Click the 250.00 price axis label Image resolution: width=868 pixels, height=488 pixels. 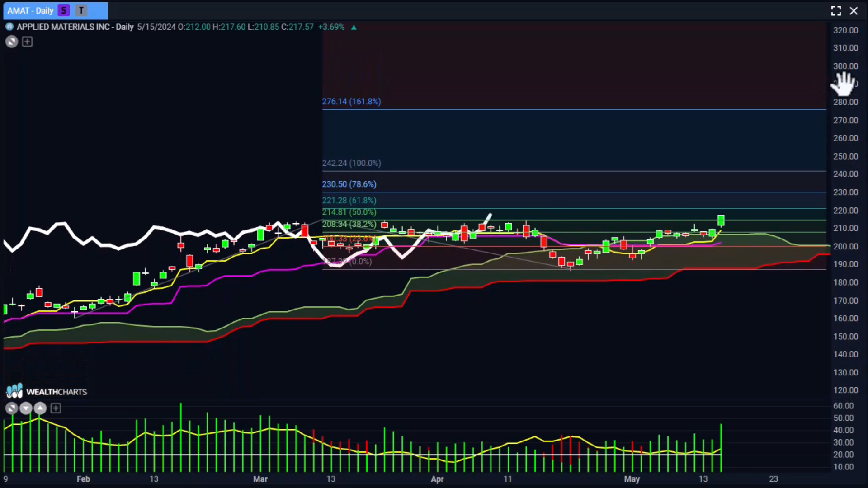(x=845, y=156)
